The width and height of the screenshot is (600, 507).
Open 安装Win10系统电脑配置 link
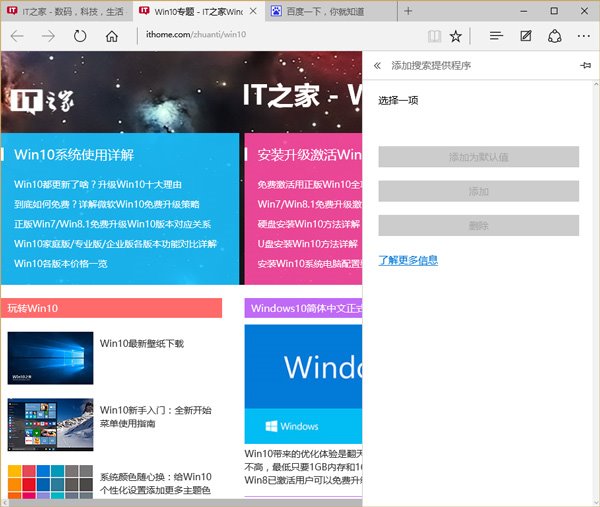(309, 264)
